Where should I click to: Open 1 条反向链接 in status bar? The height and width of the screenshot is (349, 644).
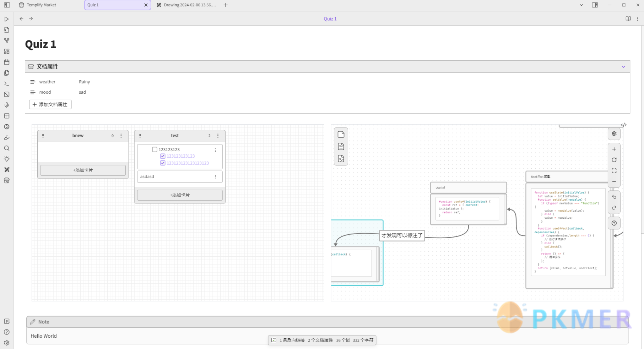(x=292, y=340)
